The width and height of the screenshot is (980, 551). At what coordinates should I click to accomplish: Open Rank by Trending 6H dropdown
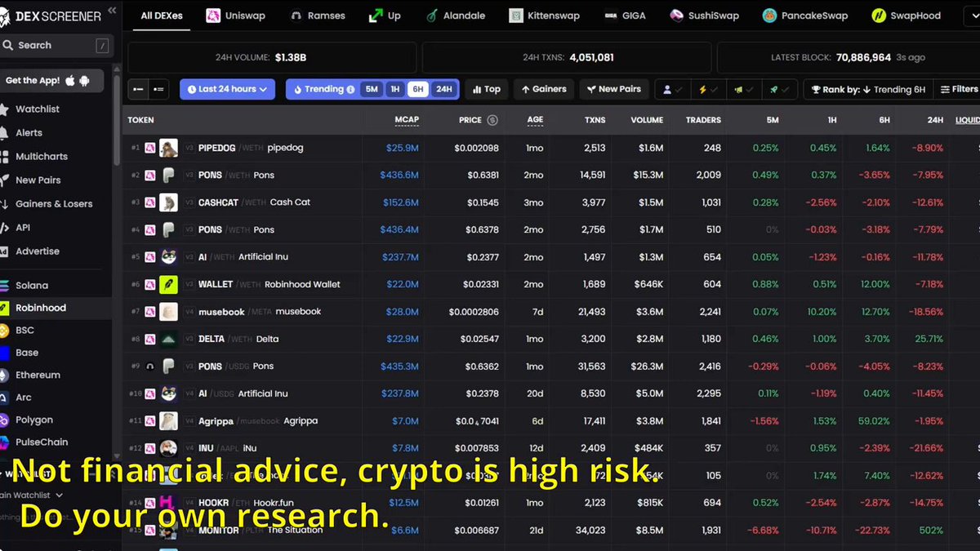coord(866,89)
